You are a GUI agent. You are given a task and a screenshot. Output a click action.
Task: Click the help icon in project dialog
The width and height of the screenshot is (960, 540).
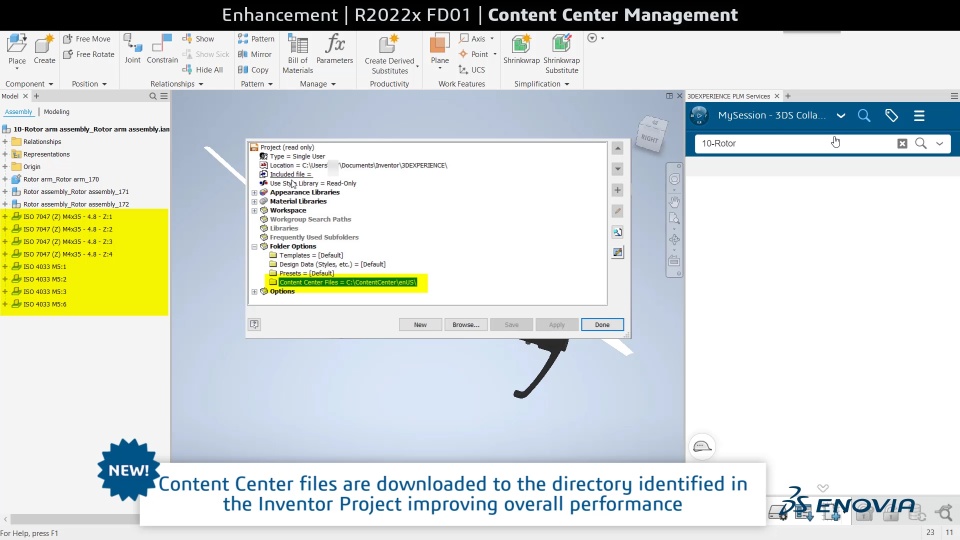click(x=254, y=324)
